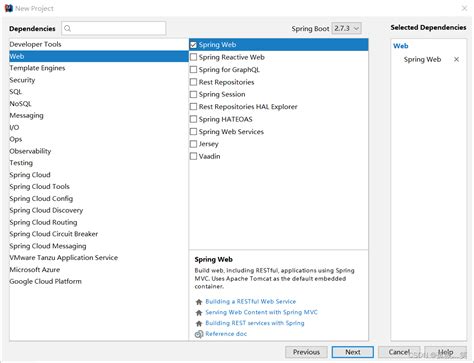Click home icon beside Serving Web Content guide

(x=199, y=313)
